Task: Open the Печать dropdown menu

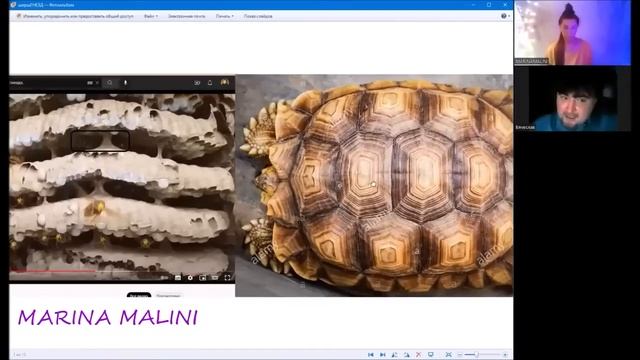Action: pyautogui.click(x=225, y=16)
